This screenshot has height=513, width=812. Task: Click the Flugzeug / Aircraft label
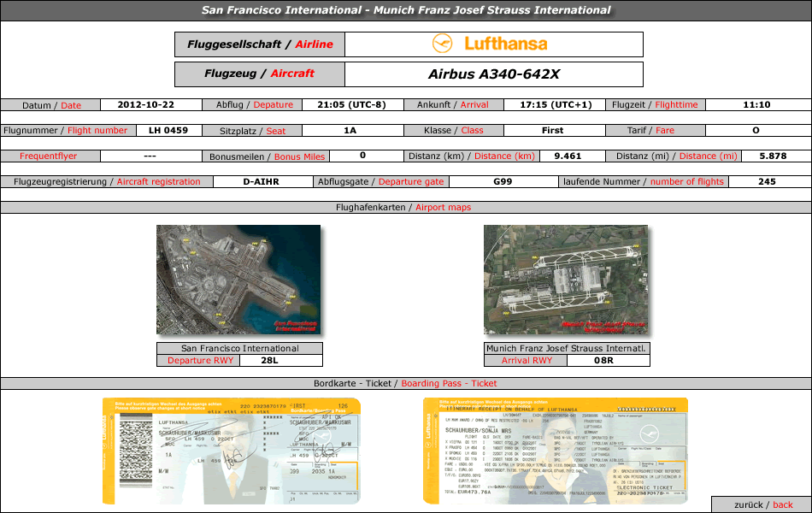point(260,74)
